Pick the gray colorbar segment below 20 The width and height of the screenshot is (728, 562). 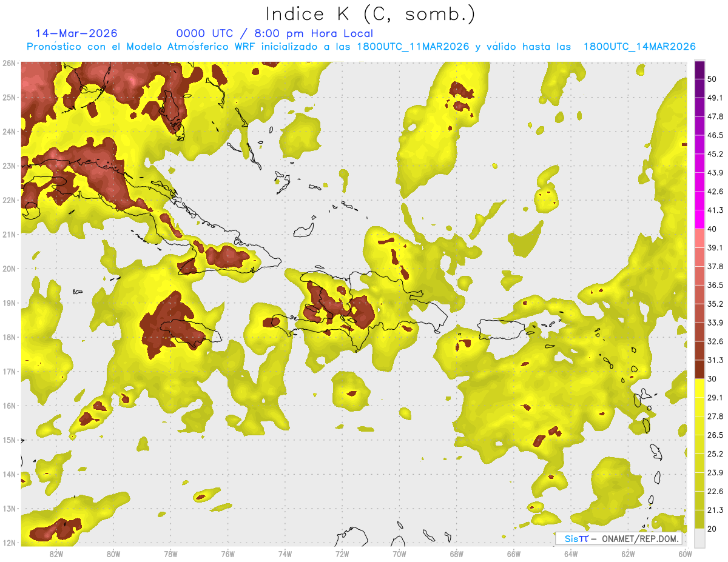click(x=699, y=537)
